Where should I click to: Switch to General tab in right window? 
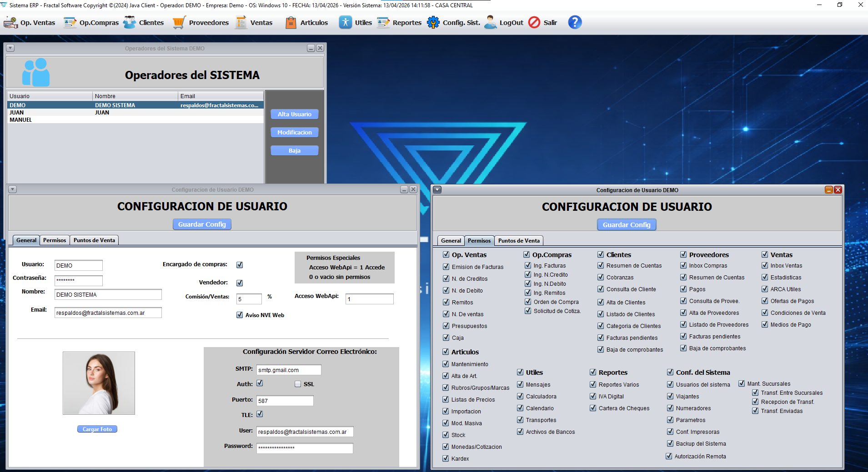[x=451, y=241]
